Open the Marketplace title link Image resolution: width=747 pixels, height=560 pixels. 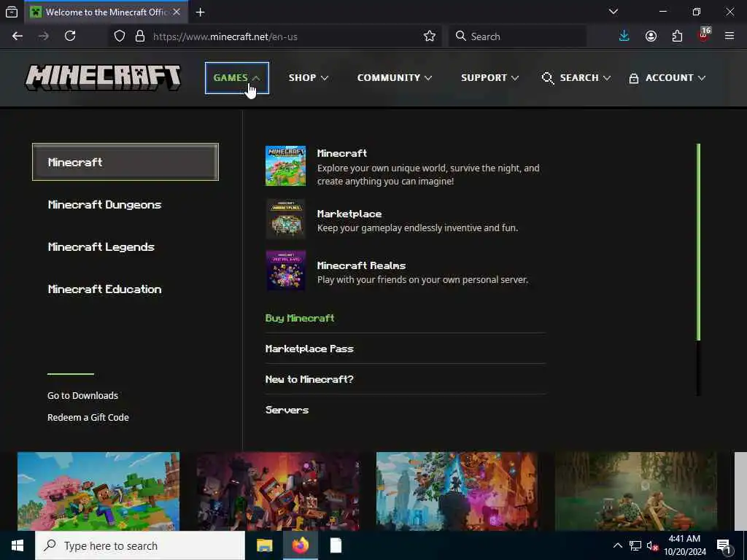349,214
